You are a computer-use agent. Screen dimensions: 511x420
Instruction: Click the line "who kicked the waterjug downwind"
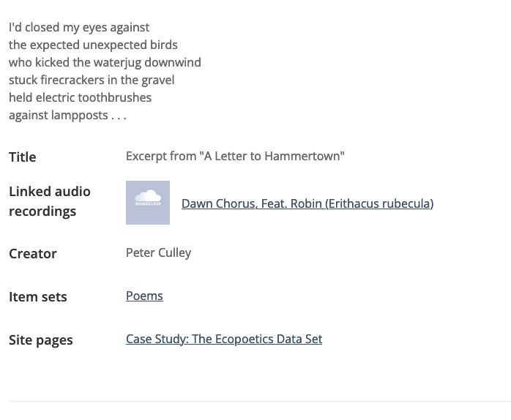[105, 63]
